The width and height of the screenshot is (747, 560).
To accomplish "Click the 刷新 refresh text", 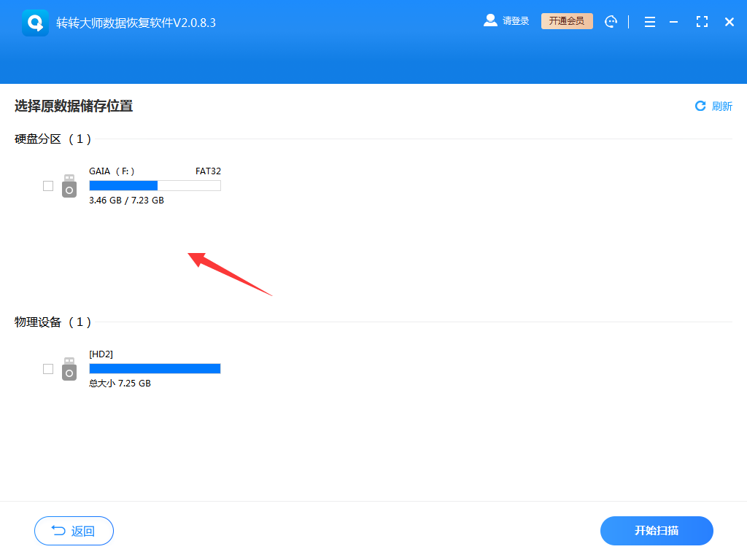I will [721, 106].
